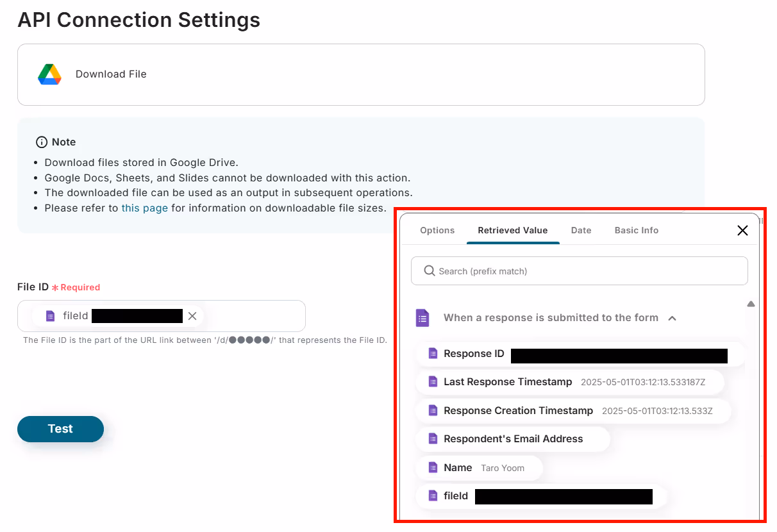Click 'Download files stored in Google Drive' note
The width and height of the screenshot is (777, 532).
click(x=141, y=162)
